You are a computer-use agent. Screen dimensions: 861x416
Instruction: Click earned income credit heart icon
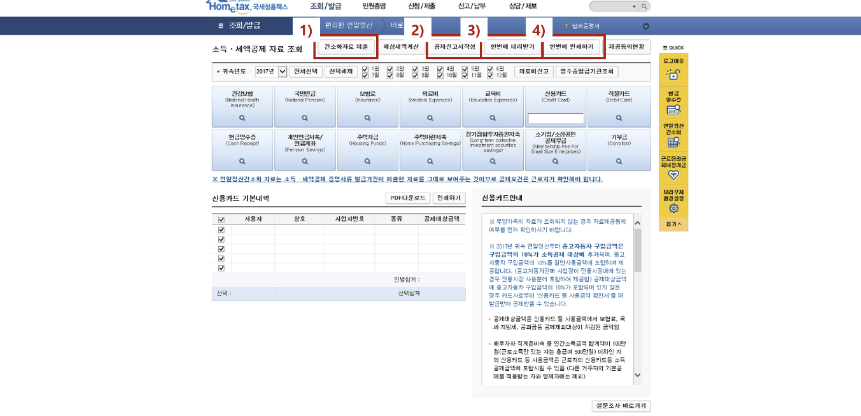point(674,175)
